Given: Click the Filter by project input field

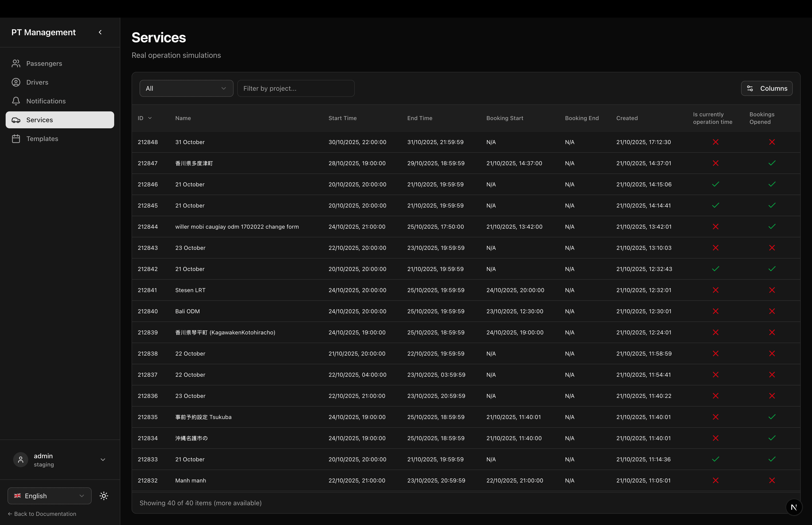Looking at the screenshot, I should (x=296, y=88).
